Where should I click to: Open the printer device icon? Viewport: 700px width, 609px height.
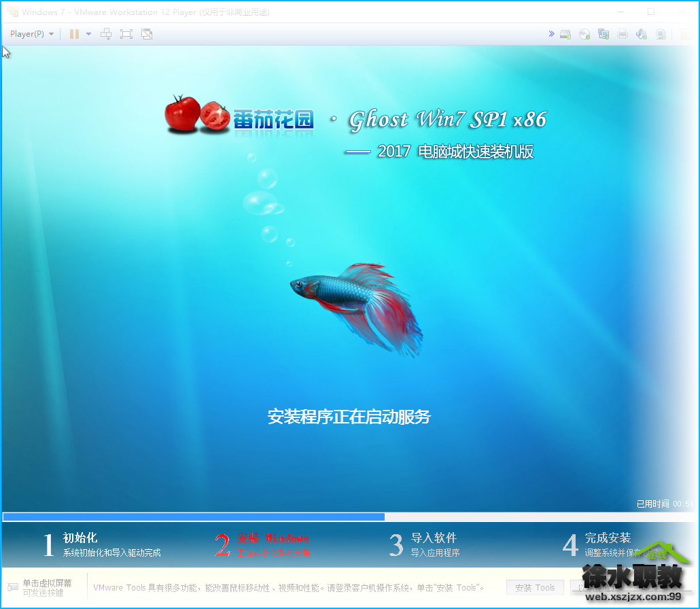pos(623,34)
